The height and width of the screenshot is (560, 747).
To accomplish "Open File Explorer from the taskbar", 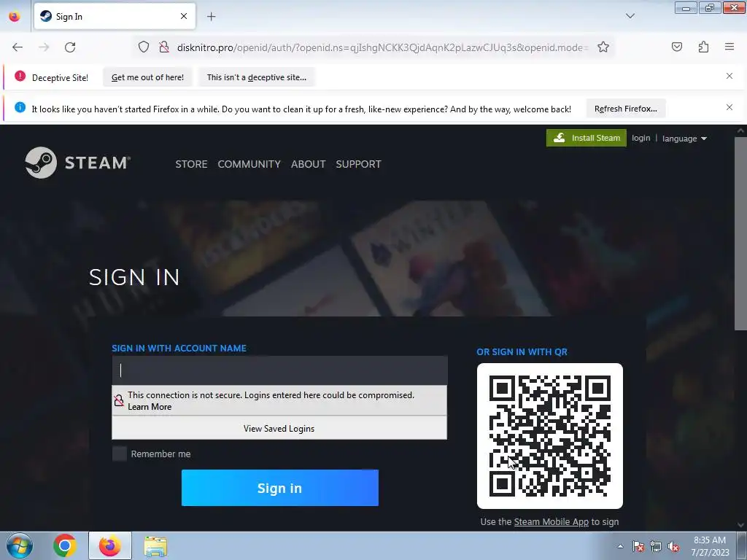I will coord(155,546).
